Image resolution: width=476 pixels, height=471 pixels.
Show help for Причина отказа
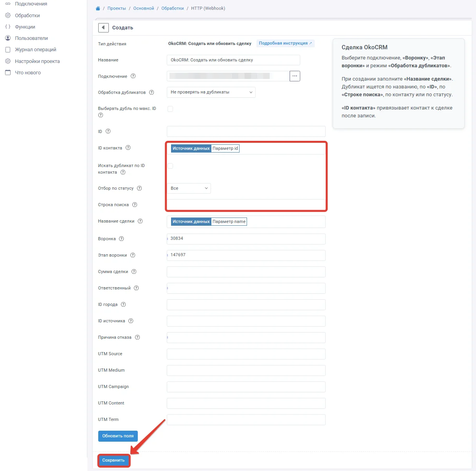click(x=137, y=337)
